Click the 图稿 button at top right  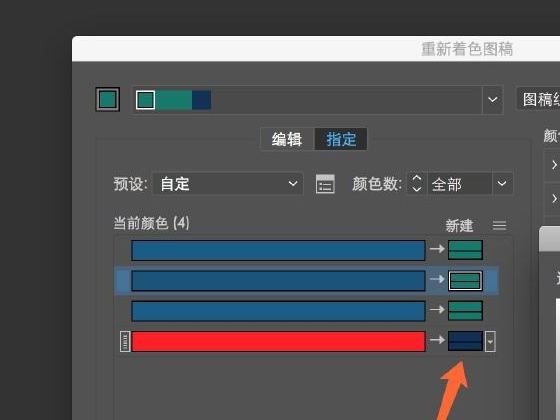pos(539,99)
